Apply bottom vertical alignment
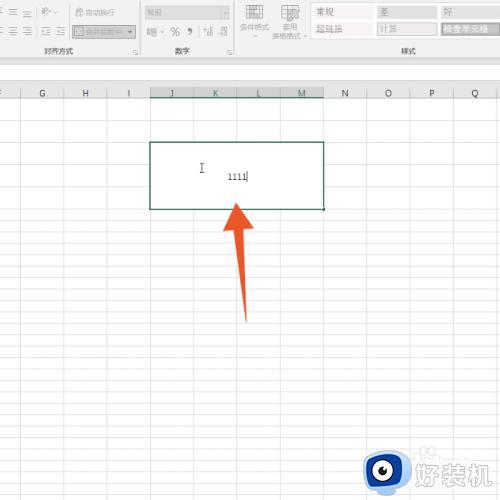Viewport: 500px width, 500px height. click(x=28, y=12)
